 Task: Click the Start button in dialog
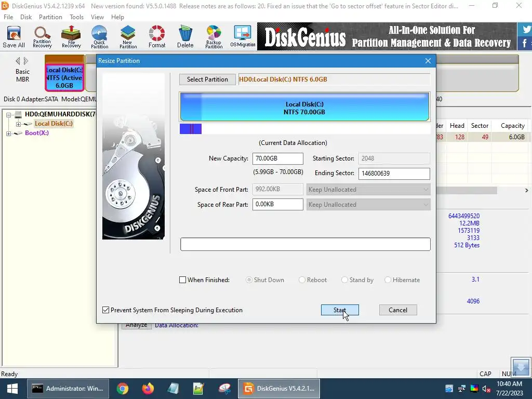click(x=340, y=310)
